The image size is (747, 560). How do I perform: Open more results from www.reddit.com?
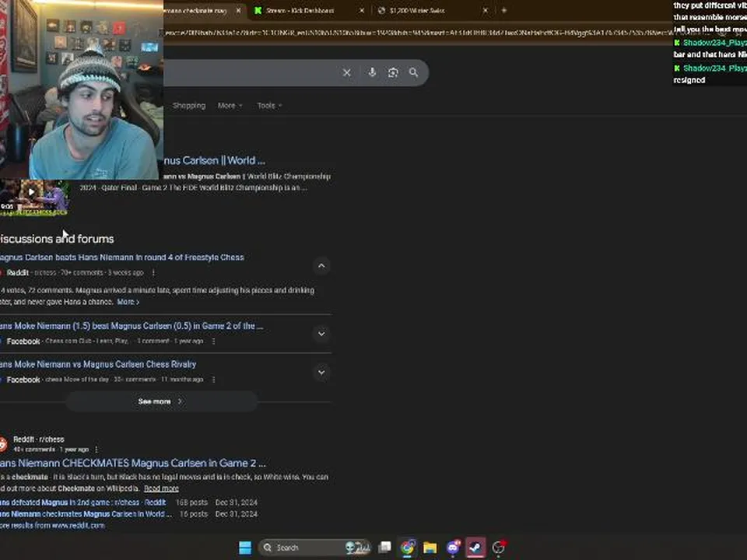point(52,526)
